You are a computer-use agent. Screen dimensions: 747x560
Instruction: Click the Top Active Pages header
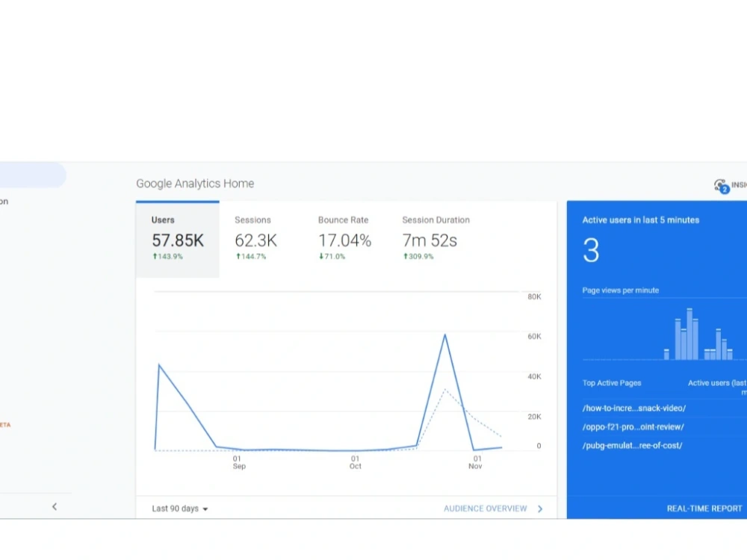[612, 383]
